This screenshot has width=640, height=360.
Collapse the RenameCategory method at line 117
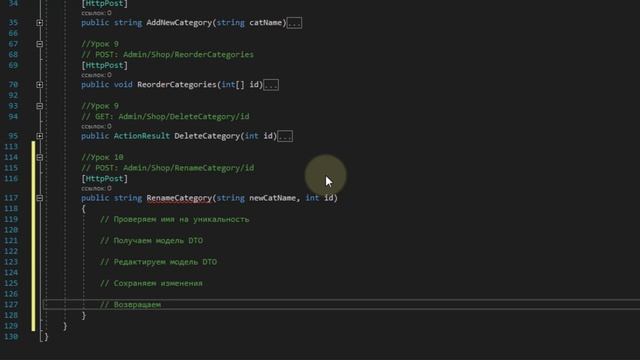(40, 198)
